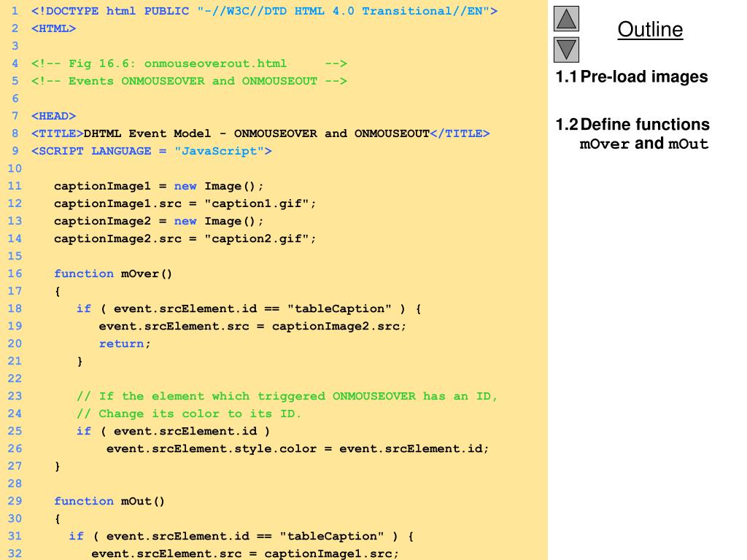Click 'event.srcElement.src = captionImage2.src;' line
Viewport: 747px width, 560px height.
(x=252, y=326)
